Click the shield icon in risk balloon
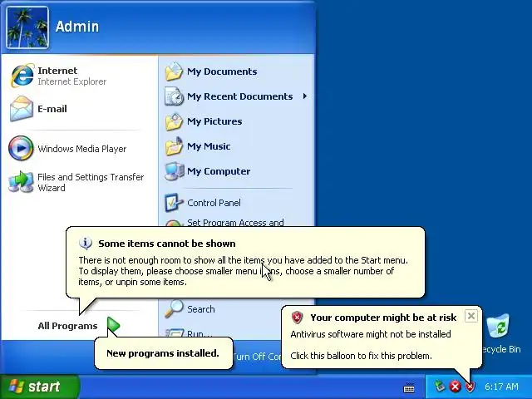Viewport: 532px width, 399px height. pos(297,318)
